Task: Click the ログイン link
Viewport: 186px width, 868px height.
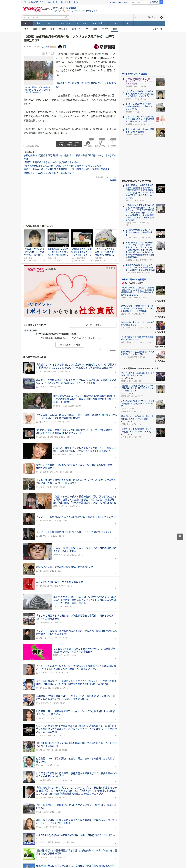Action: 57,11
